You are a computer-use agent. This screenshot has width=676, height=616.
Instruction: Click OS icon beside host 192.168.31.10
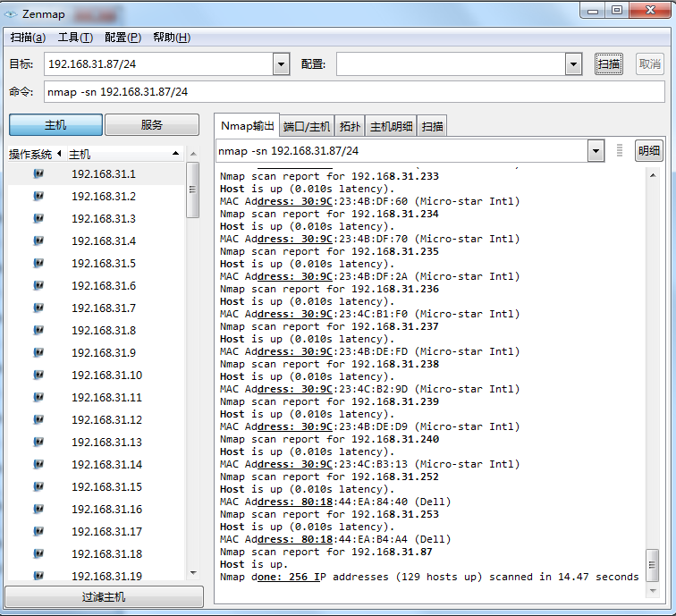tap(38, 375)
